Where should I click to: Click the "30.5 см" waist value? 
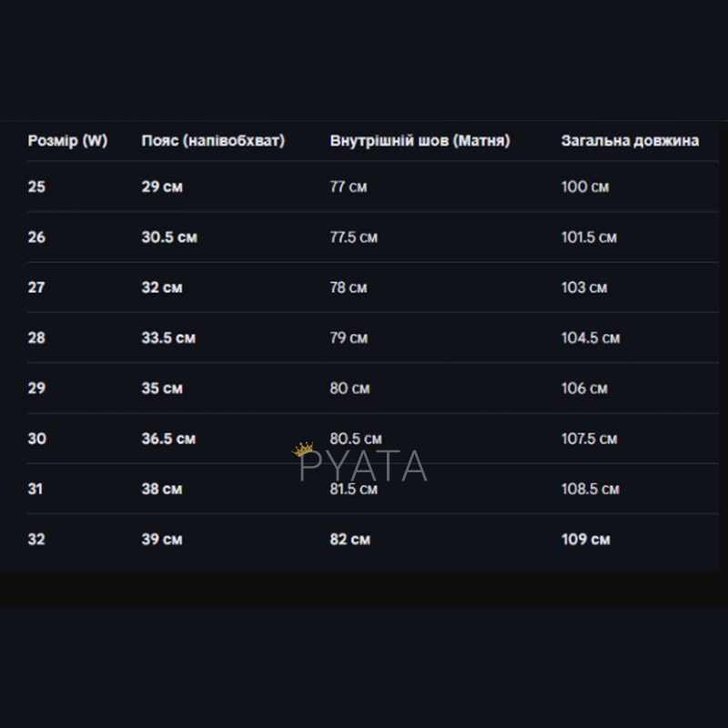click(x=169, y=238)
